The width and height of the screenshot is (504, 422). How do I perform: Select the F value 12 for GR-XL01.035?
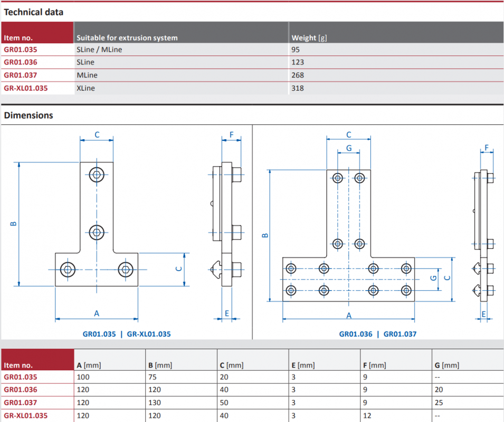coord(367,416)
